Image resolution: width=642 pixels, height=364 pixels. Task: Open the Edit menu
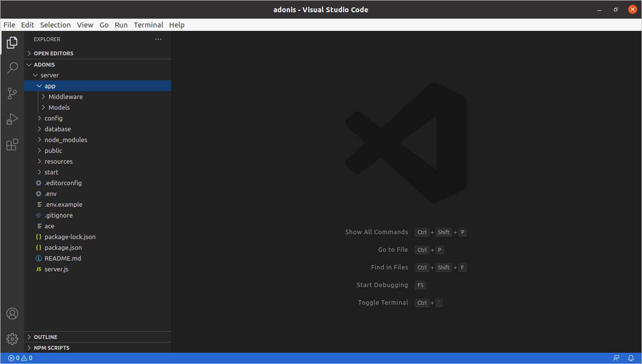(x=28, y=25)
